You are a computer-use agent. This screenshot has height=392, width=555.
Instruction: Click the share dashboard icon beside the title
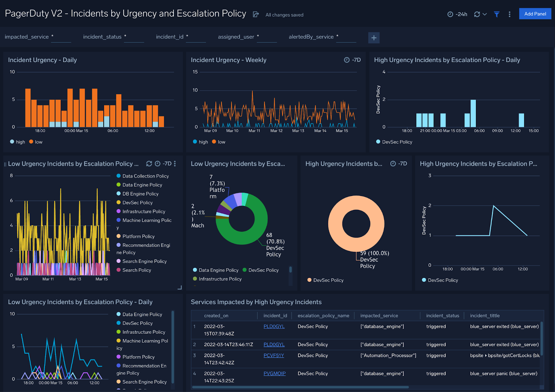256,14
